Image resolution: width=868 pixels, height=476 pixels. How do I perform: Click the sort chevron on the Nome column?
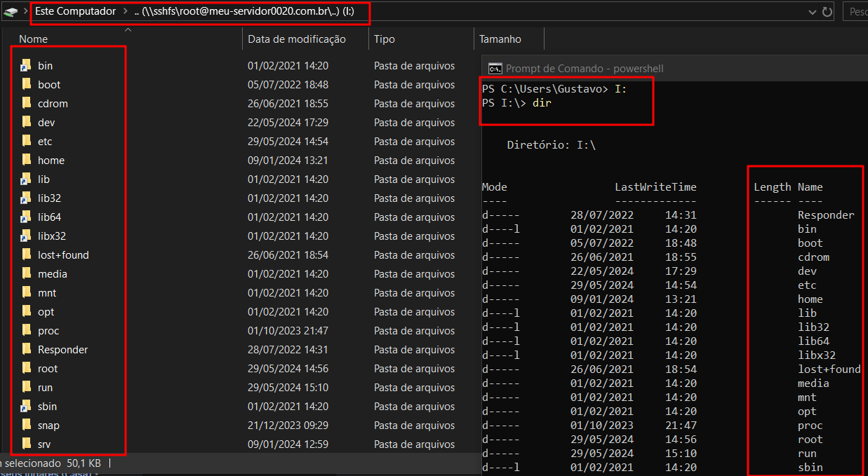click(x=128, y=32)
